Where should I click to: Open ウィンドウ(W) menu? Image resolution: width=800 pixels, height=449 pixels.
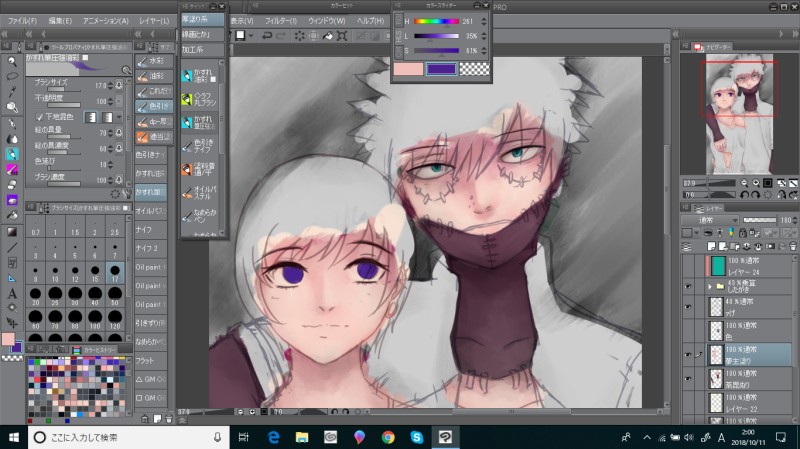pyautogui.click(x=327, y=21)
